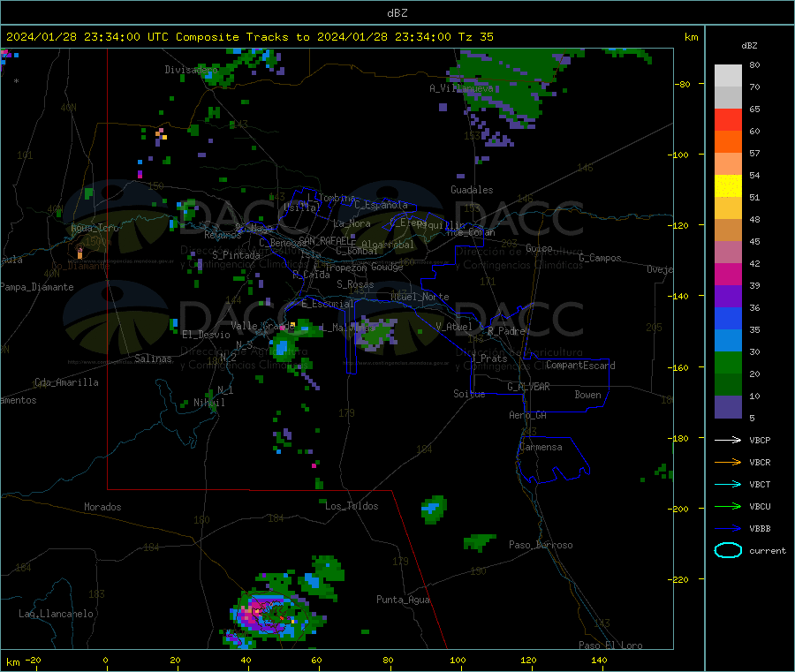The height and width of the screenshot is (672, 795).
Task: Click the cyan VBCT arrow legend icon
Action: pos(728,485)
